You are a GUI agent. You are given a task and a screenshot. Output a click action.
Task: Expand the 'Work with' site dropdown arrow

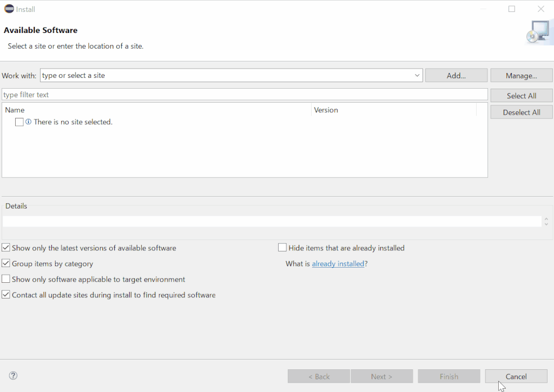click(417, 75)
